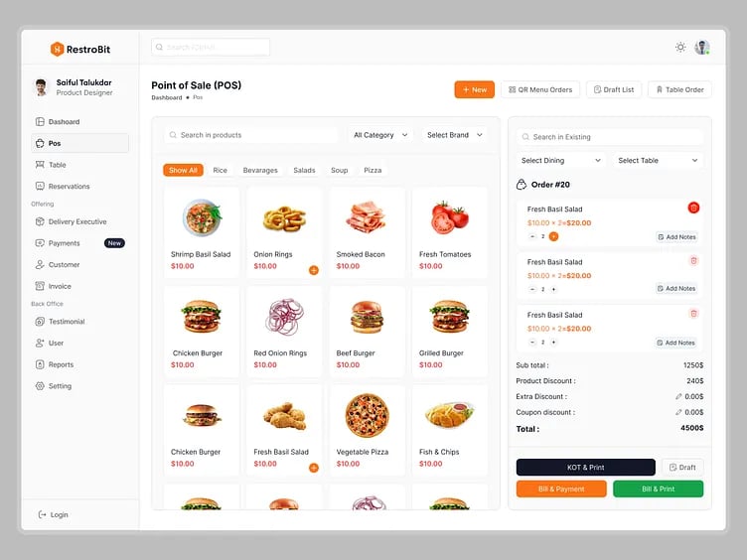Click the KOT & Print button
Screen dimensions: 747x560
(x=585, y=467)
